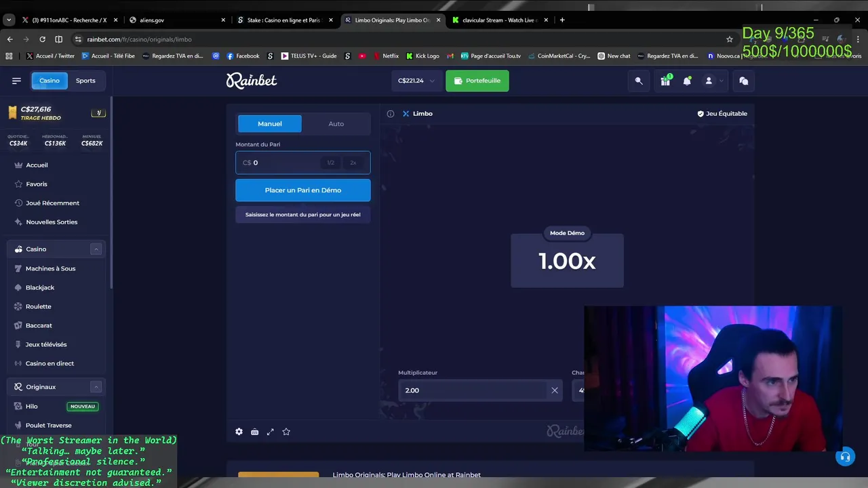This screenshot has width=868, height=488.
Task: Open the chat bubble icon
Action: point(744,81)
